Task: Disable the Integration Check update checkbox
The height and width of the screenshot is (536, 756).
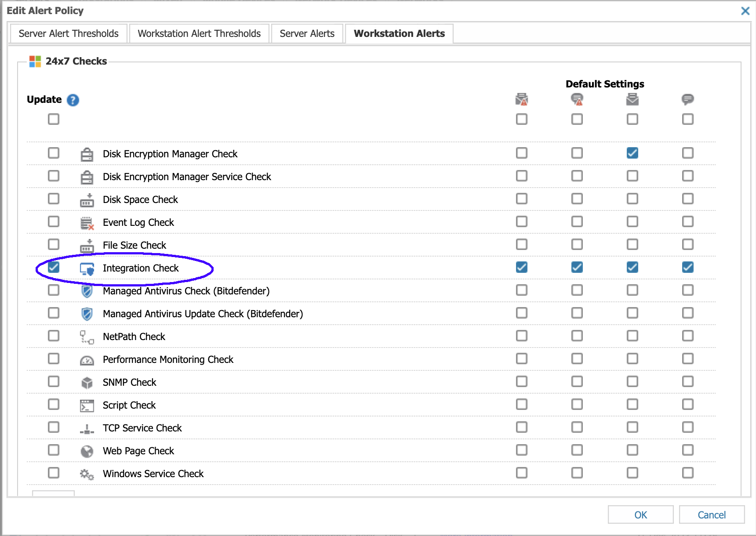Action: pos(53,267)
